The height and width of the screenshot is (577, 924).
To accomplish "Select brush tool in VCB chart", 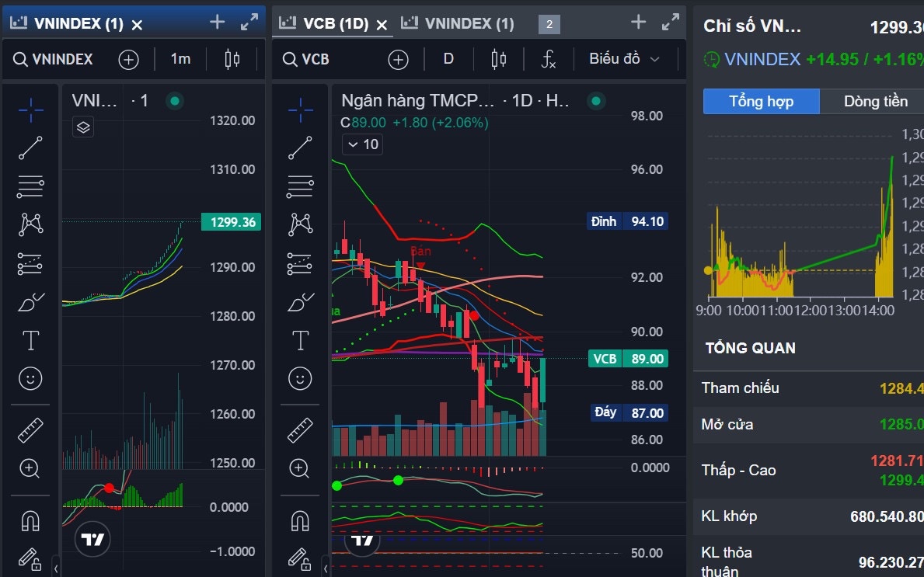I will coord(301,302).
